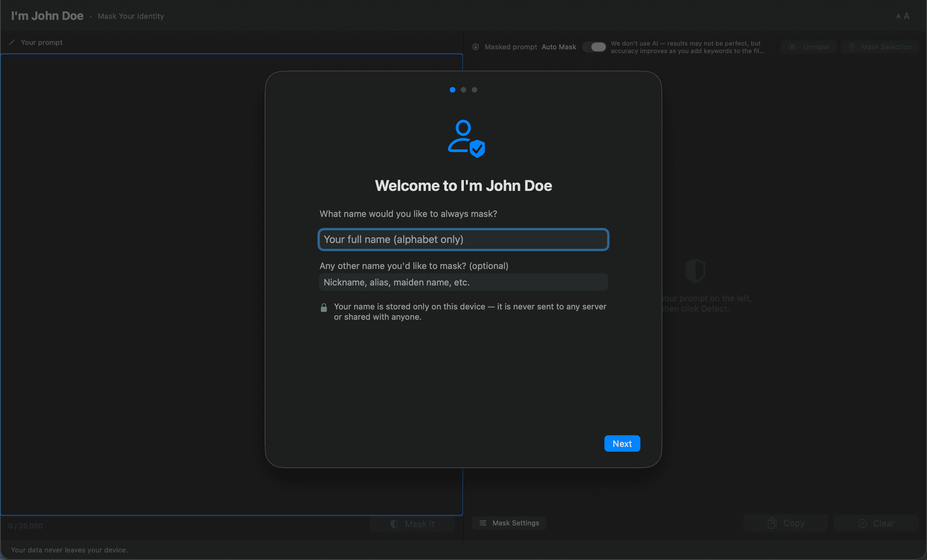
Task: Jump back to the first onboarding dot
Action: tap(452, 89)
